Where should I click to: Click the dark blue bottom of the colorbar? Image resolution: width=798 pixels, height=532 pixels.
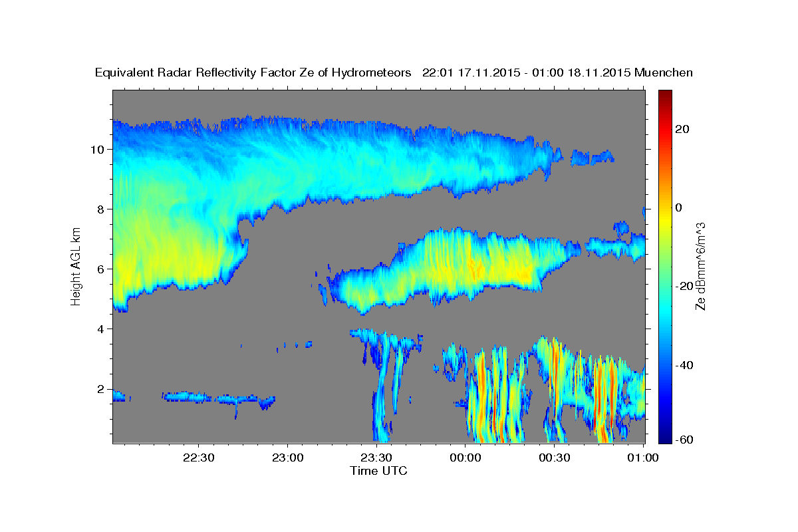(665, 436)
